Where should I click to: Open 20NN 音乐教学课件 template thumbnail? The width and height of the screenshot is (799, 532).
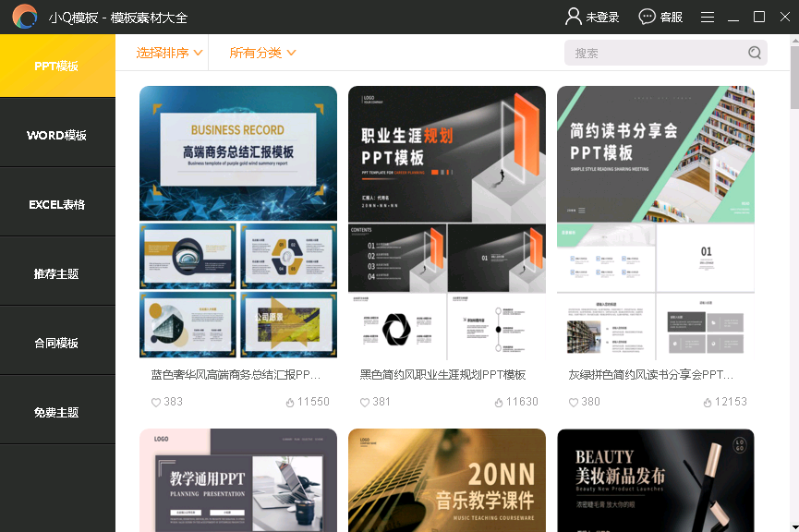(447, 480)
